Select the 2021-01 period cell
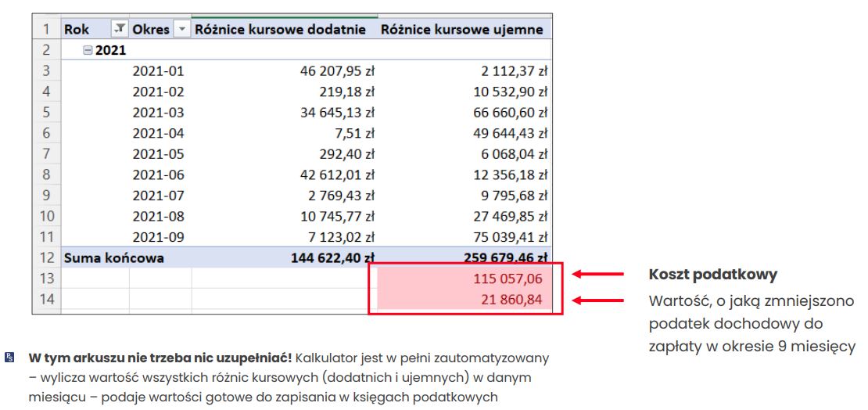 [158, 70]
